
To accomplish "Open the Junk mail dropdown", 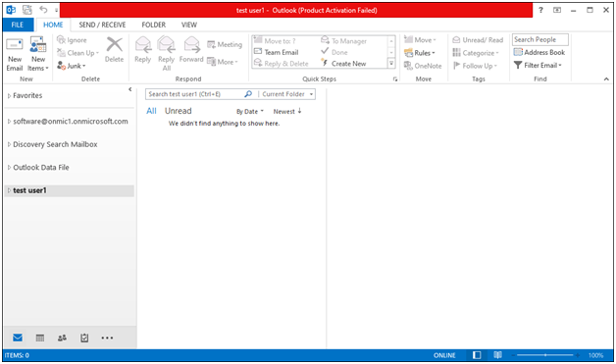I will click(72, 66).
